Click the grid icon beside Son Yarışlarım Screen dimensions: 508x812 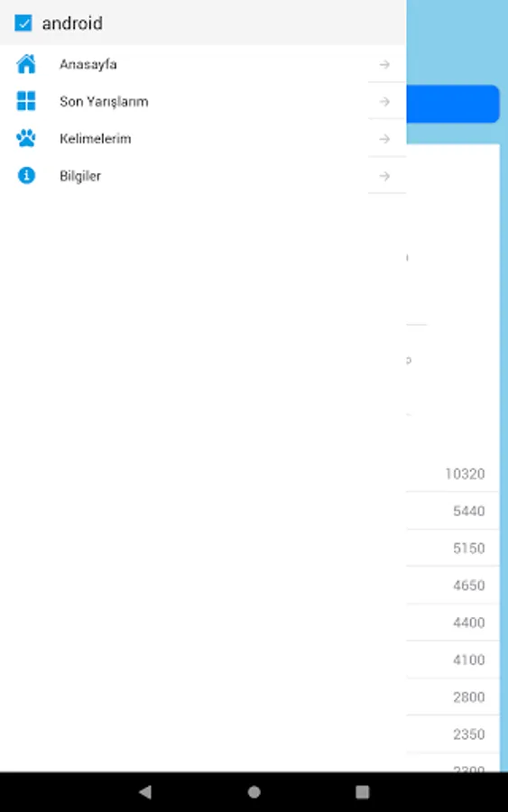point(26,101)
